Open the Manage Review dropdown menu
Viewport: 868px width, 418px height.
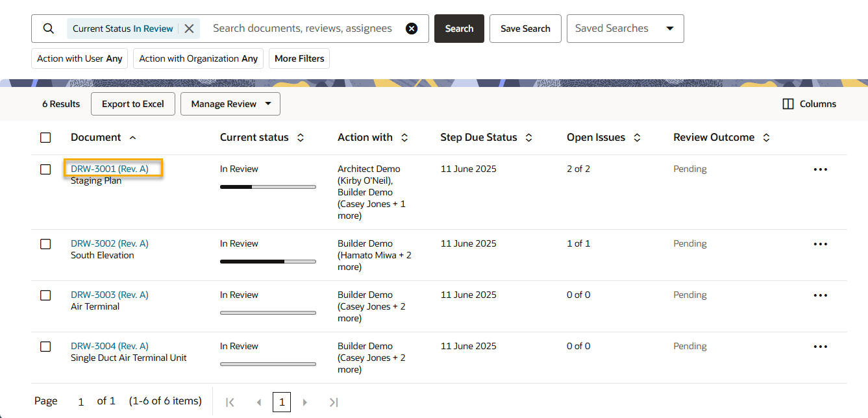click(x=230, y=104)
